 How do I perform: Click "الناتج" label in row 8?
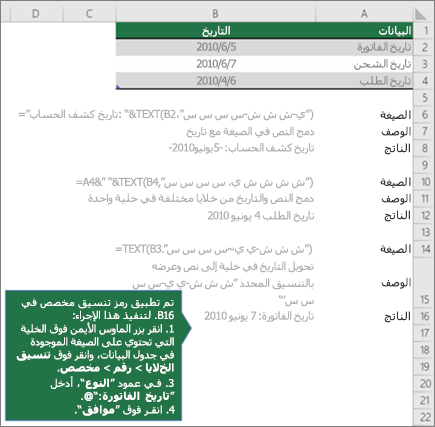(x=397, y=148)
